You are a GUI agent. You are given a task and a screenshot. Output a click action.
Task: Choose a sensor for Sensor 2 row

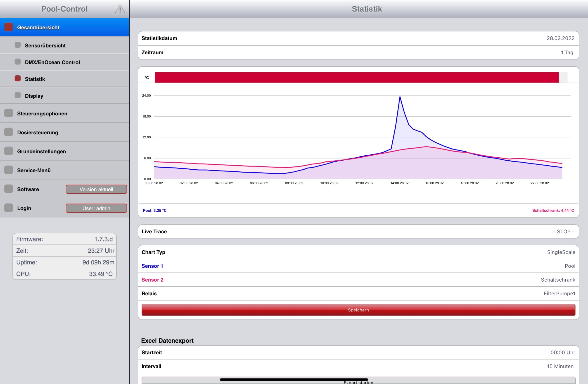(358, 280)
